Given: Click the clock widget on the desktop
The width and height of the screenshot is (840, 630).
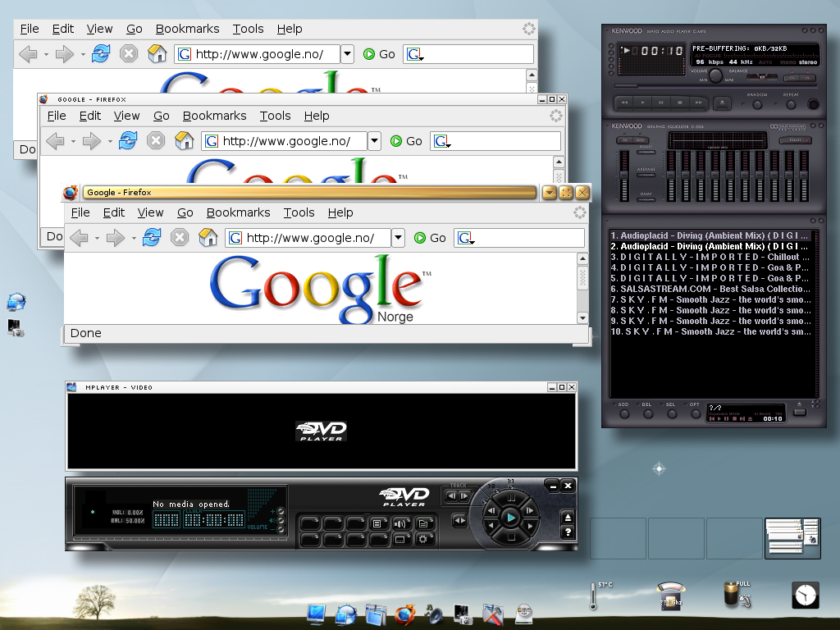Looking at the screenshot, I should pos(806,595).
